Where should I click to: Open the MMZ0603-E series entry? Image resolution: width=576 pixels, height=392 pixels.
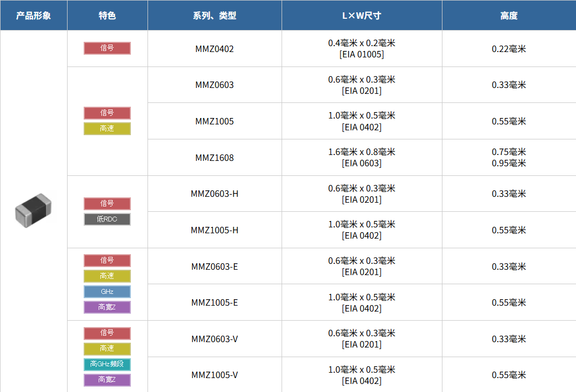pos(215,267)
